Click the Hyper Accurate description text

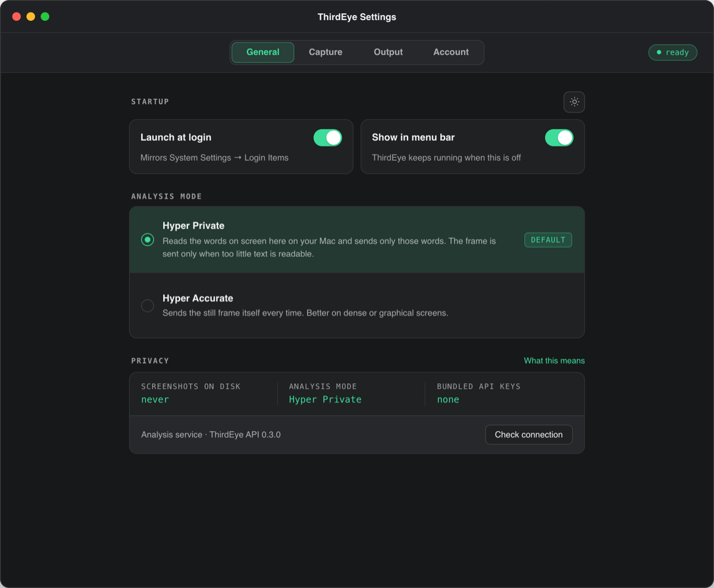point(305,312)
